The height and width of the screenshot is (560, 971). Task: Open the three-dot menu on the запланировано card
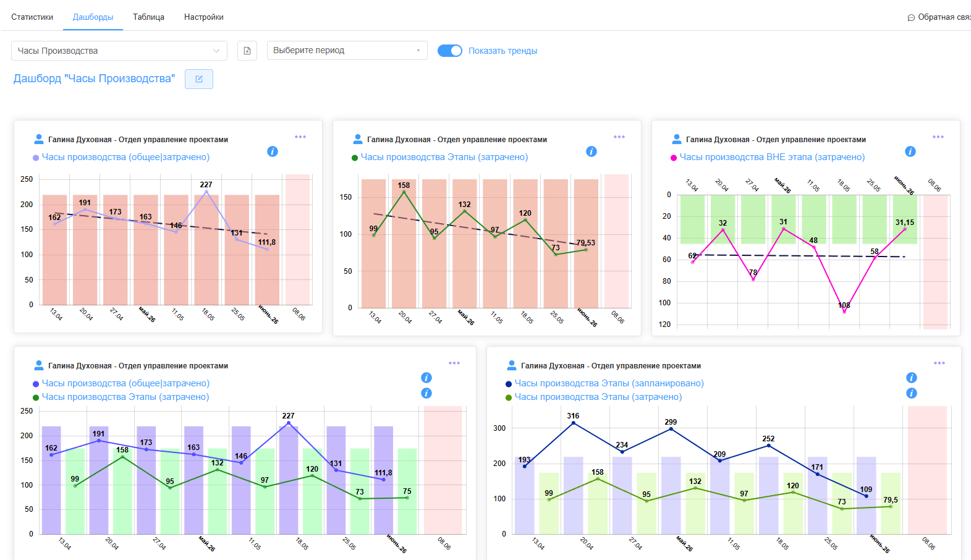point(939,363)
